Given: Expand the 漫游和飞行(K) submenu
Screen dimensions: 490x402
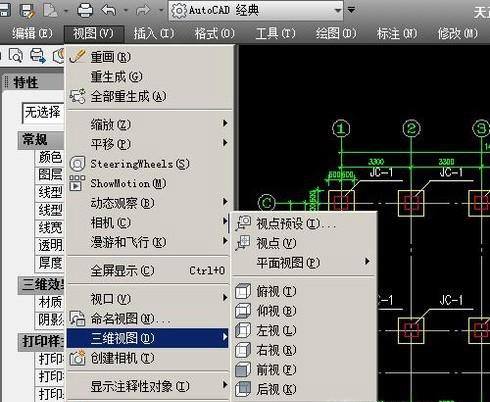Looking at the screenshot, I should point(149,242).
